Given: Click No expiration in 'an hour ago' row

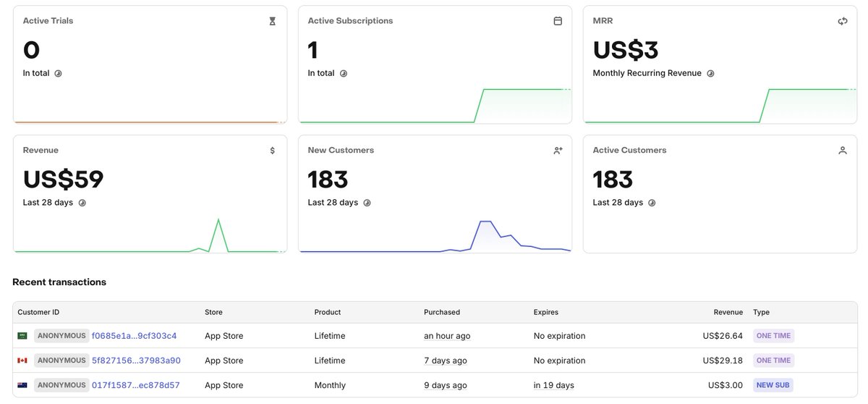Looking at the screenshot, I should pyautogui.click(x=560, y=336).
